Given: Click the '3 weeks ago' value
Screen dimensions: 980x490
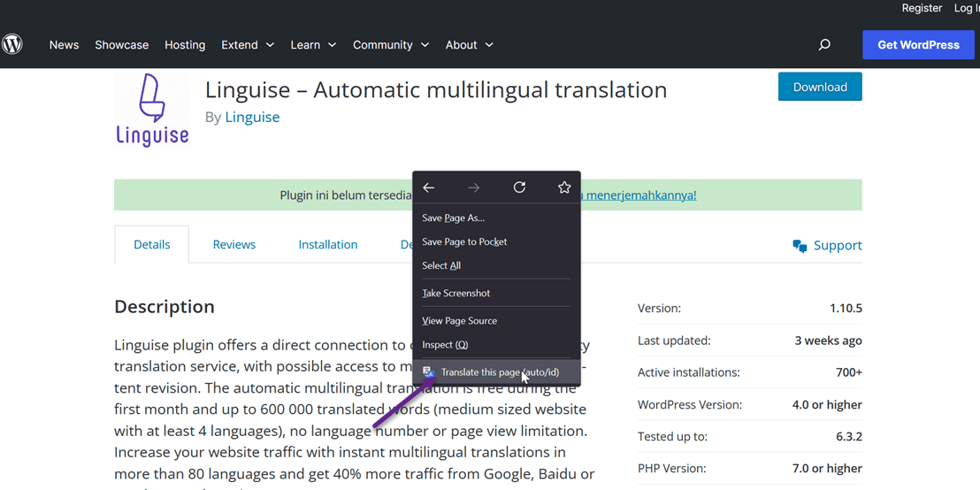Looking at the screenshot, I should [x=828, y=341].
